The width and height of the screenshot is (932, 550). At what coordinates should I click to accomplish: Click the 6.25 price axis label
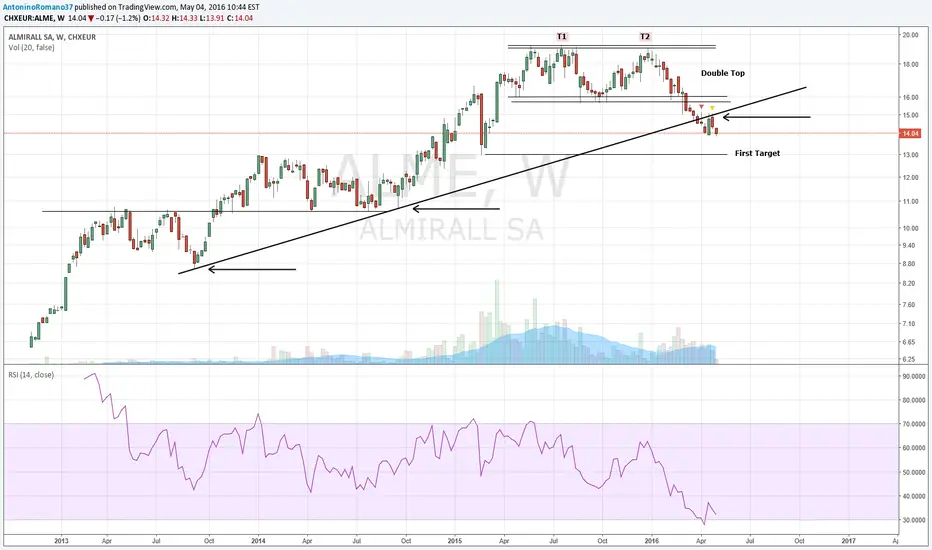click(908, 359)
